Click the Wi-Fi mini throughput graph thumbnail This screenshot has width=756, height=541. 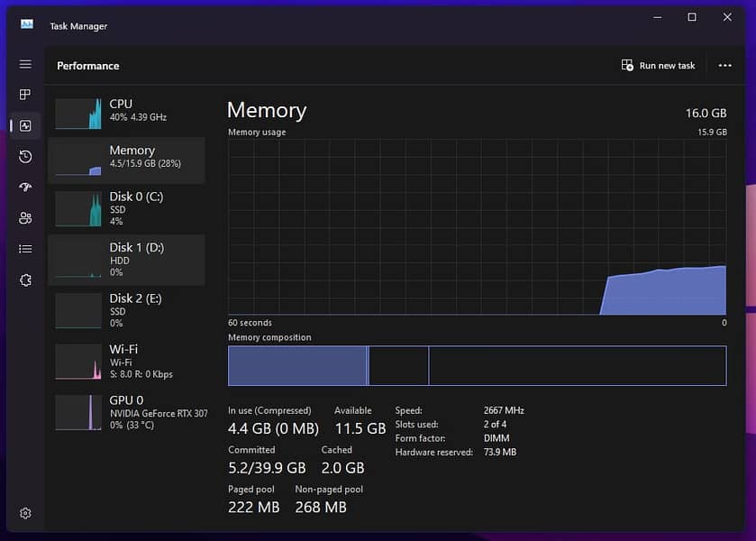point(78,362)
